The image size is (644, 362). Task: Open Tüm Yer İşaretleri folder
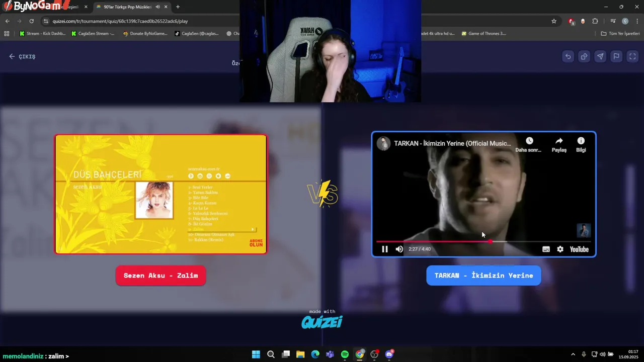(620, 34)
